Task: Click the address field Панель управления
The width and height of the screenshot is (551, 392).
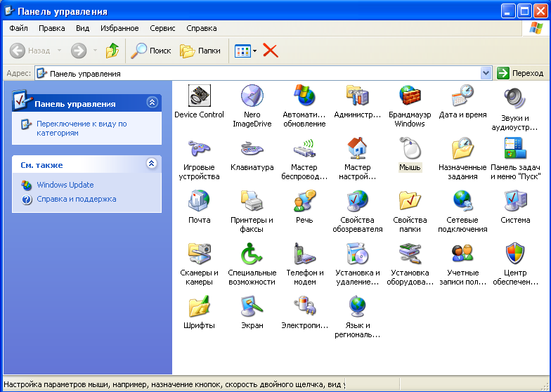Action: (257, 73)
